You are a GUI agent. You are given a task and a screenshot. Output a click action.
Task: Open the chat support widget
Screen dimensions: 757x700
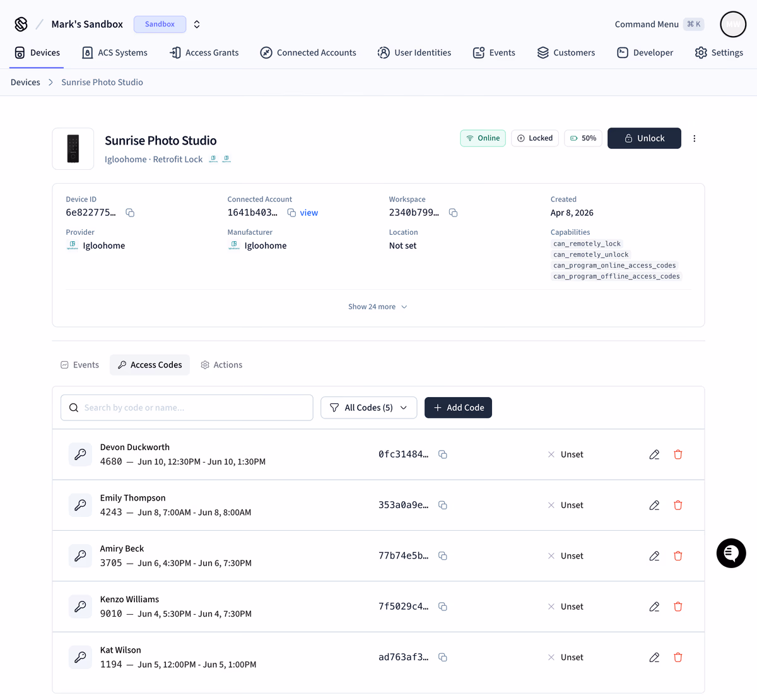(x=731, y=553)
